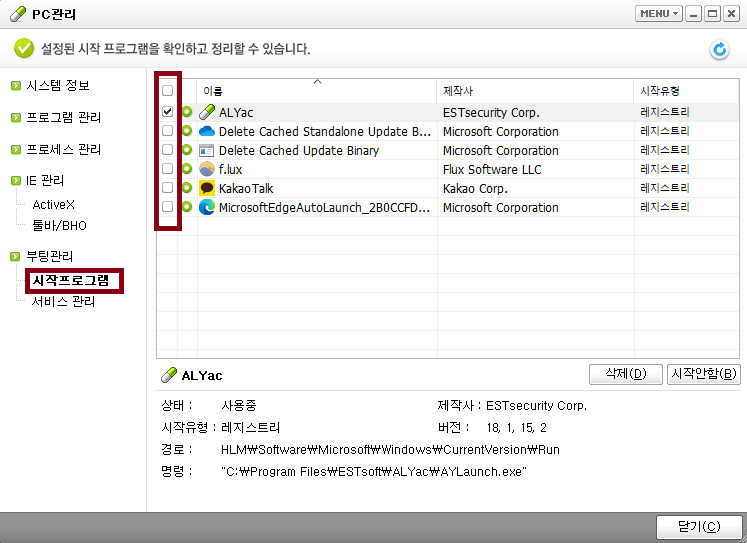Click the ALYac pill icon in list
747x543 pixels.
point(207,112)
